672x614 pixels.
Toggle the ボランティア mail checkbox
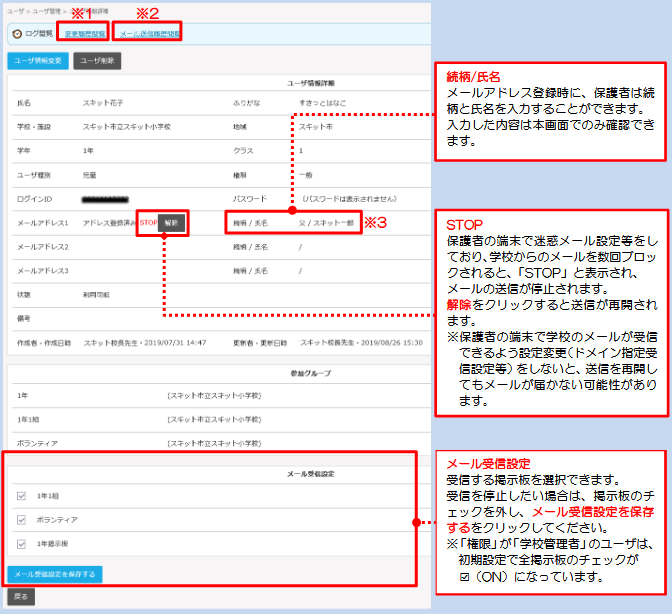tap(22, 520)
